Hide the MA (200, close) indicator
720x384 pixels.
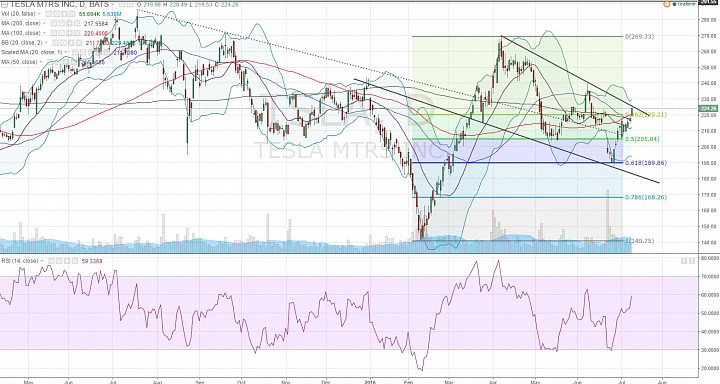(54, 23)
